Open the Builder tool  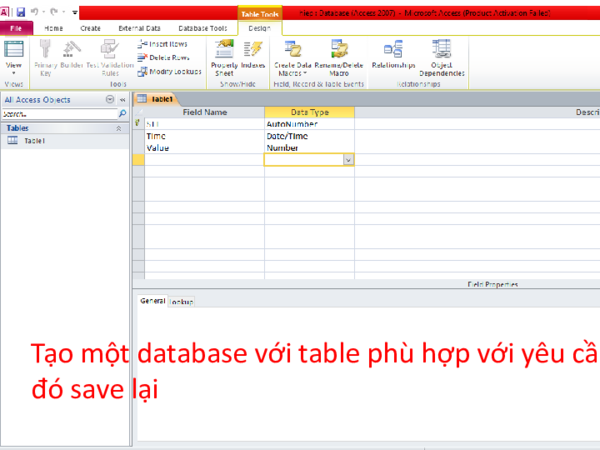coord(73,50)
